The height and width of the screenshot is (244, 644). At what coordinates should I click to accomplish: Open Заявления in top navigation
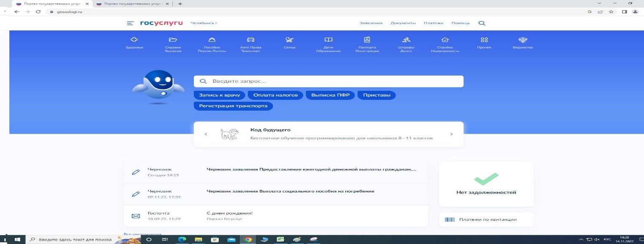click(371, 23)
